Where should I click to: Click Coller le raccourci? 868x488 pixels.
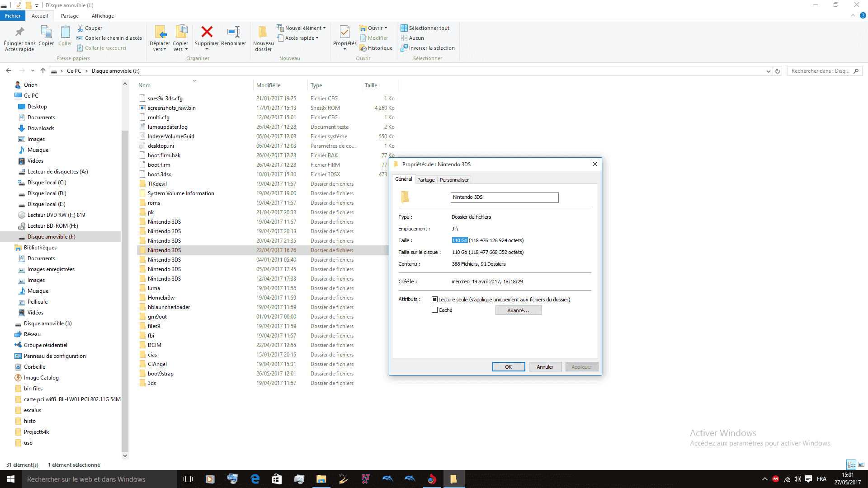[101, 48]
